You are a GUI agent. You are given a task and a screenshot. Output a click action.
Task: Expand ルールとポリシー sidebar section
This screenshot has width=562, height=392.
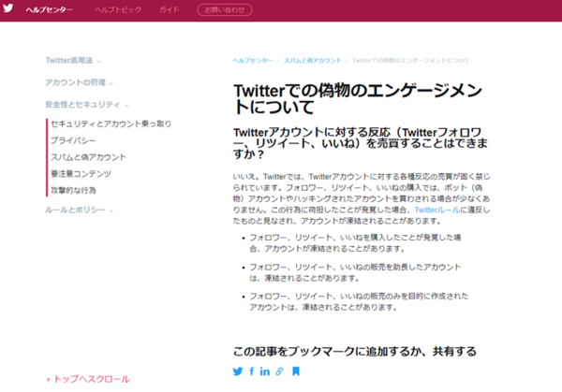click(80, 211)
